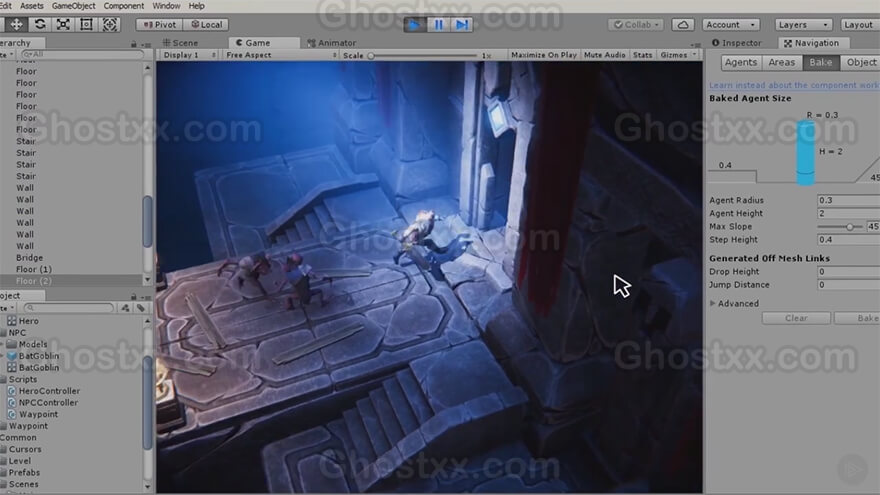Screen dimensions: 880x495
Task: Advance one frame with Step button
Action: pos(461,25)
